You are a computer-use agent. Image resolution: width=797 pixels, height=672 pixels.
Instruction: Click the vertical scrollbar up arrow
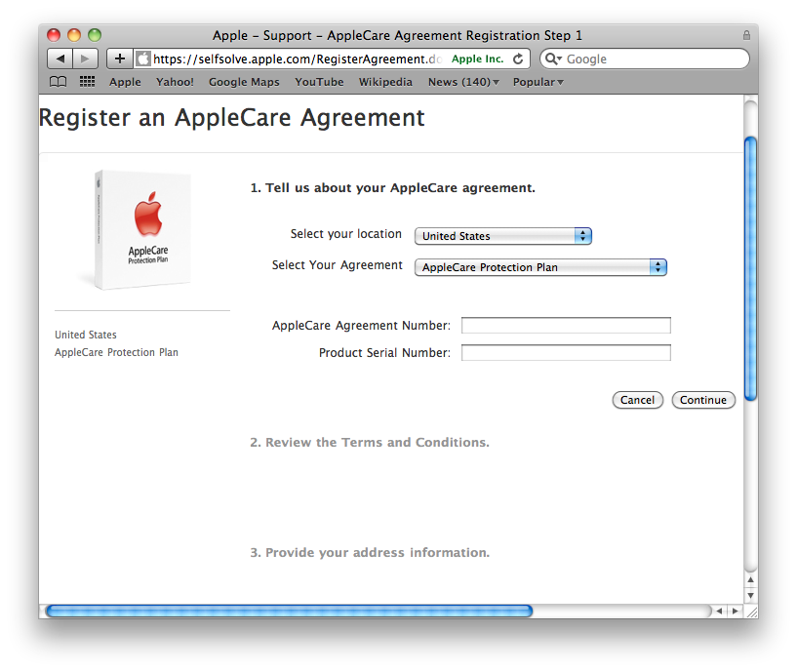coord(750,580)
